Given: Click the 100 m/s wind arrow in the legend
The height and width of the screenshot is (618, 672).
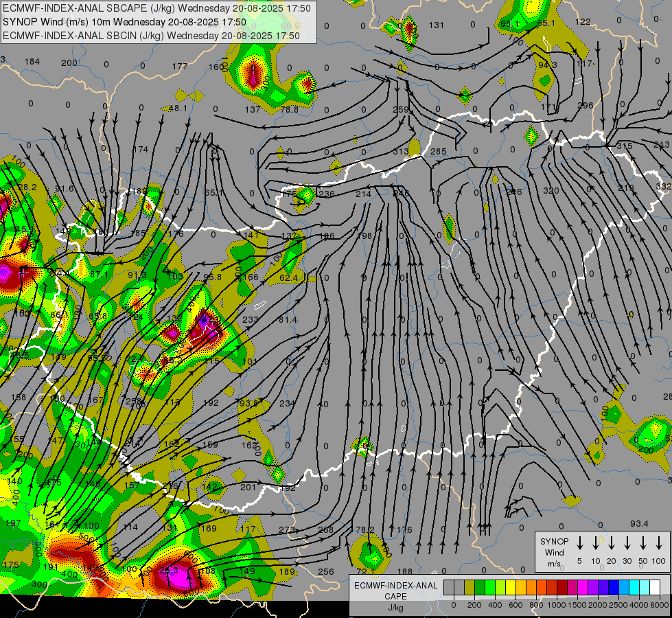Looking at the screenshot, I should pyautogui.click(x=659, y=542).
